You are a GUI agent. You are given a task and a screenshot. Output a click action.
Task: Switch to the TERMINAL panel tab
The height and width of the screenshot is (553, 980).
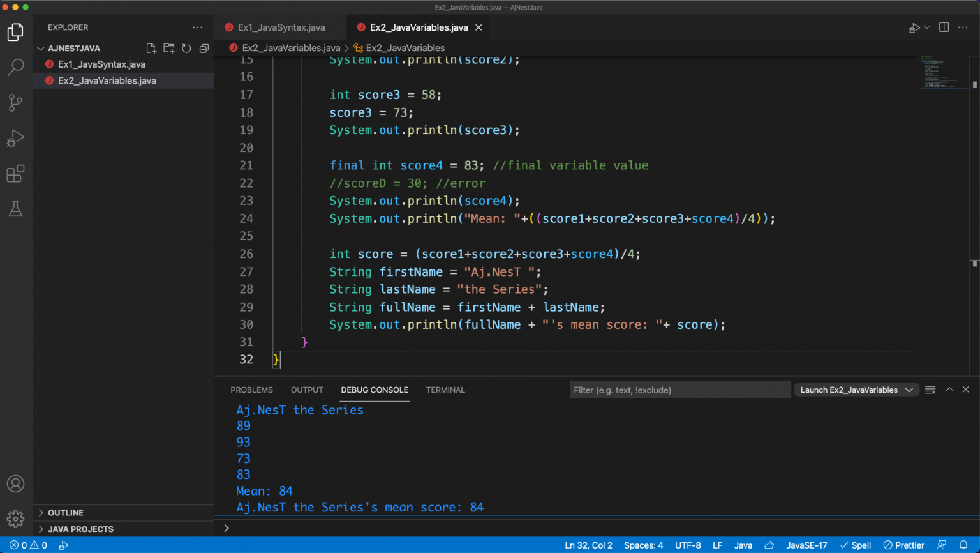coord(445,390)
